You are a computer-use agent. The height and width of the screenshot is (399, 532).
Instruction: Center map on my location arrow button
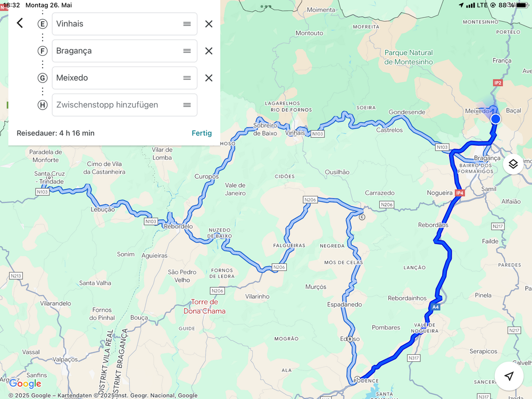point(509,376)
